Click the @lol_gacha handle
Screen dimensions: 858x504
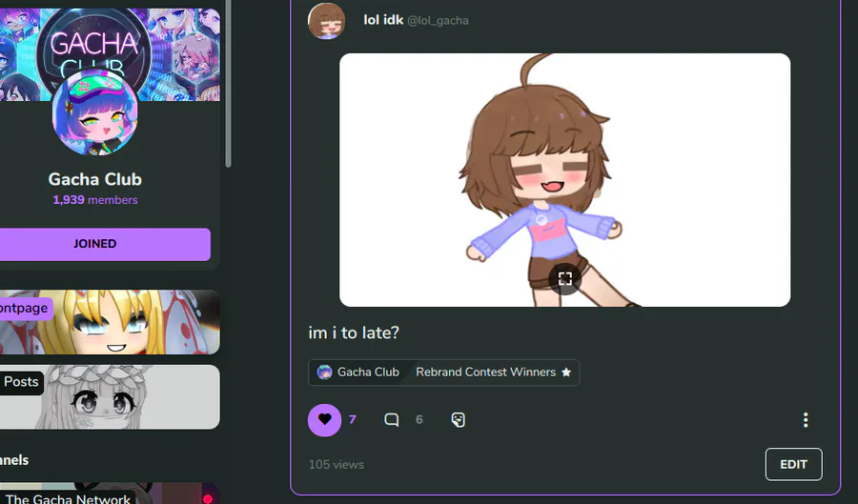[438, 21]
